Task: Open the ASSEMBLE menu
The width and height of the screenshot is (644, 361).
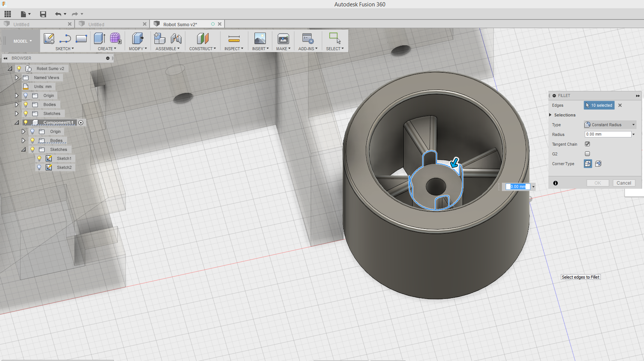Action: point(167,49)
